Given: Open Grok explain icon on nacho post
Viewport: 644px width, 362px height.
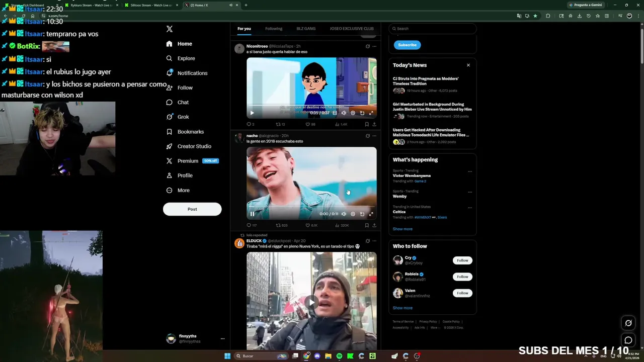Looking at the screenshot, I should (367, 136).
